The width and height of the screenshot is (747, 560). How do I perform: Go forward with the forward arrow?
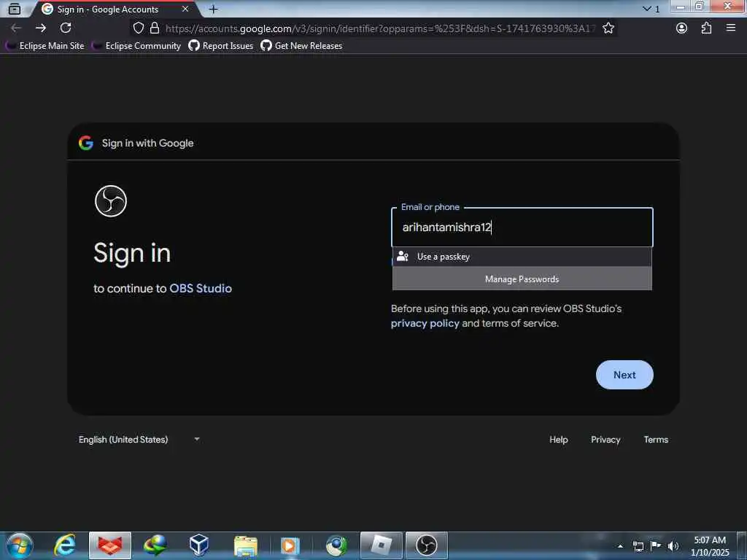pos(41,28)
